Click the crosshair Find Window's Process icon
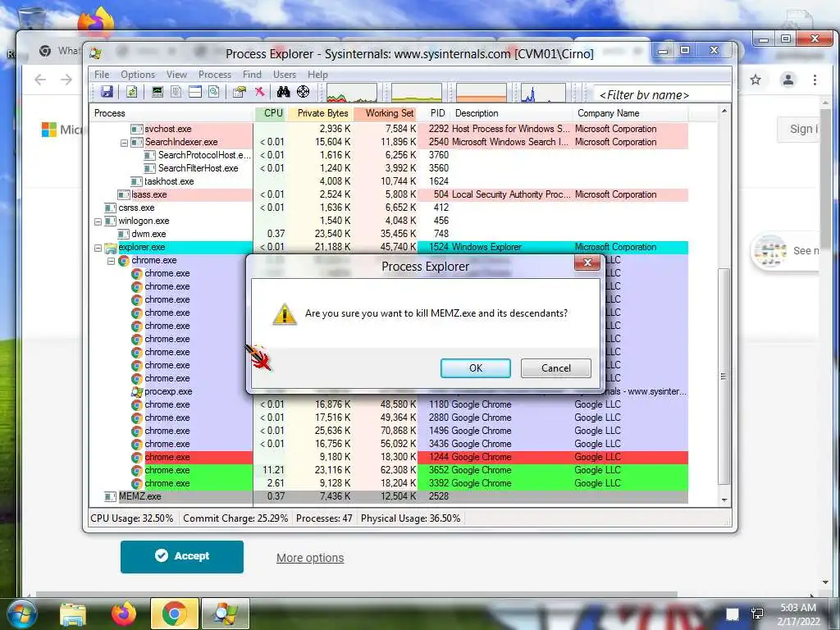This screenshot has width=840, height=630. (304, 92)
